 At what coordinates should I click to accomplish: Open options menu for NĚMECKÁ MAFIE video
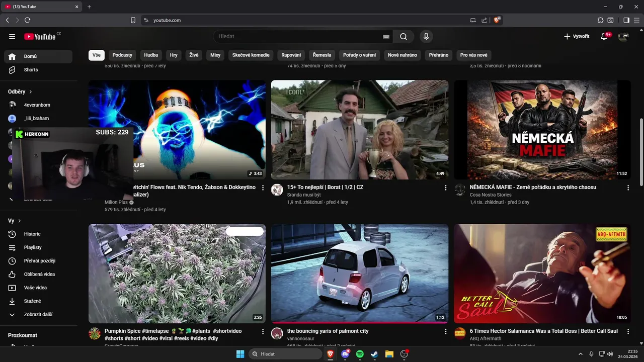[x=628, y=188]
